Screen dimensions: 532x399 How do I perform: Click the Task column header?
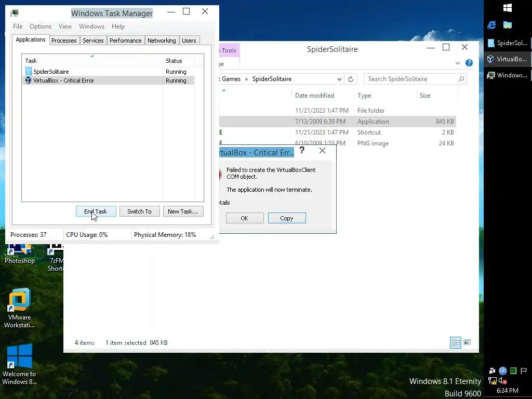click(x=92, y=61)
